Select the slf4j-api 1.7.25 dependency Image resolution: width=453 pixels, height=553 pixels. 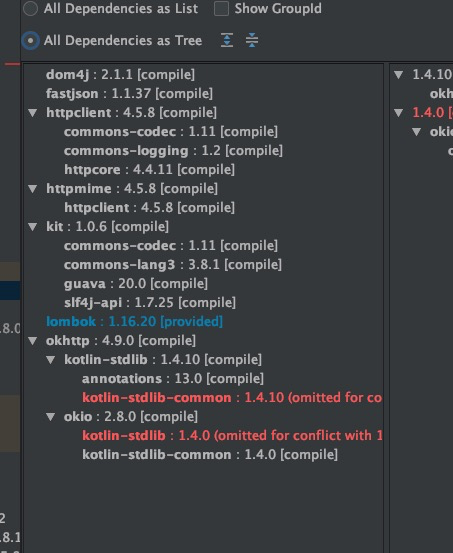150,303
